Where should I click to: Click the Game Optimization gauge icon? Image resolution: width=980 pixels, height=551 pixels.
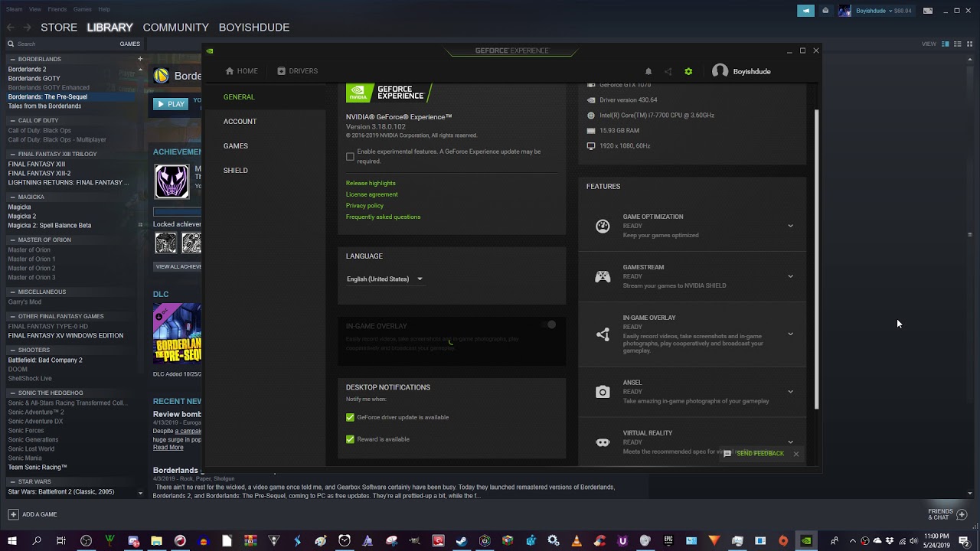pos(603,226)
